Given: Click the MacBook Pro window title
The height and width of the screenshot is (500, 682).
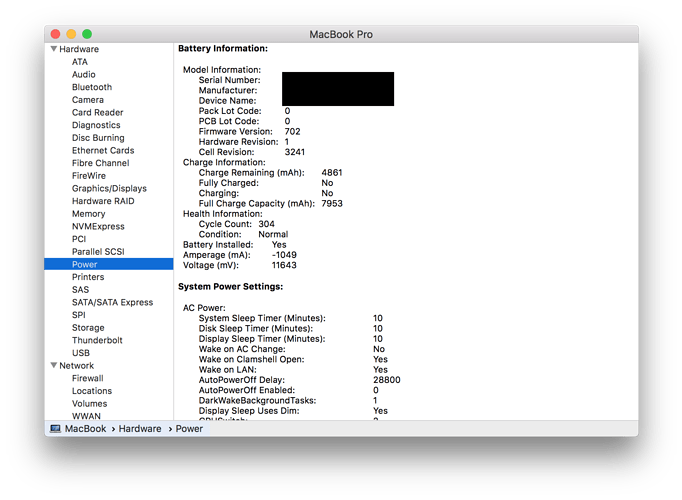Looking at the screenshot, I should click(341, 34).
